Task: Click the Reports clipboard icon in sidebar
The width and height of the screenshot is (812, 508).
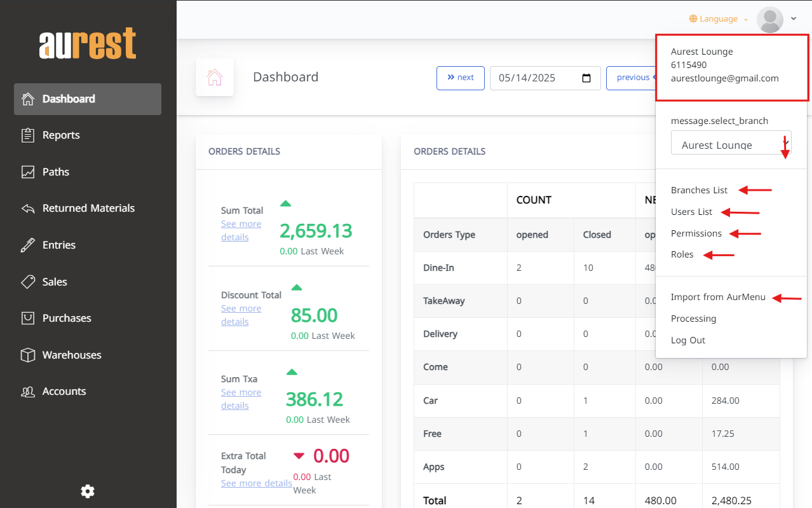Action: click(x=27, y=135)
